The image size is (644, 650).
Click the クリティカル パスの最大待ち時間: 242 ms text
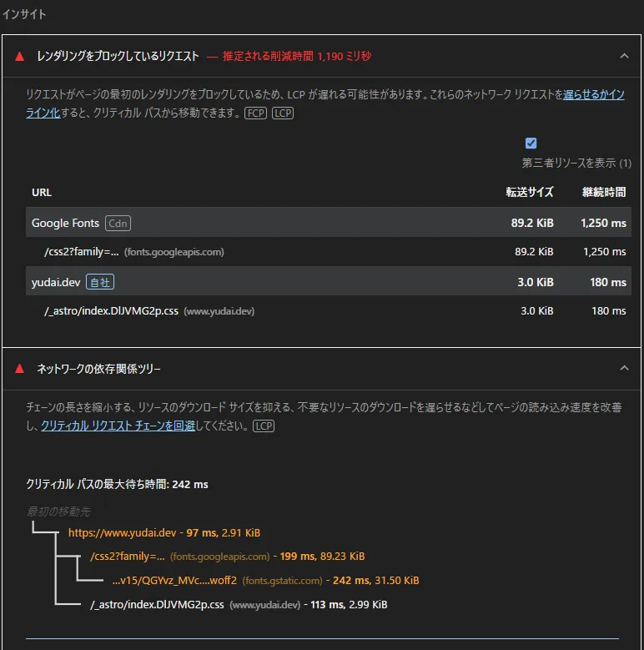tap(117, 484)
